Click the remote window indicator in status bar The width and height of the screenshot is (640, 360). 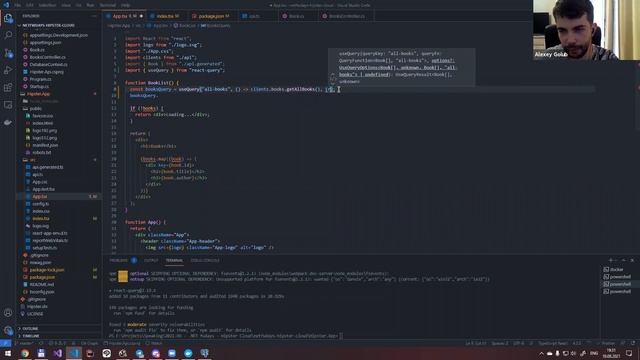[5, 343]
